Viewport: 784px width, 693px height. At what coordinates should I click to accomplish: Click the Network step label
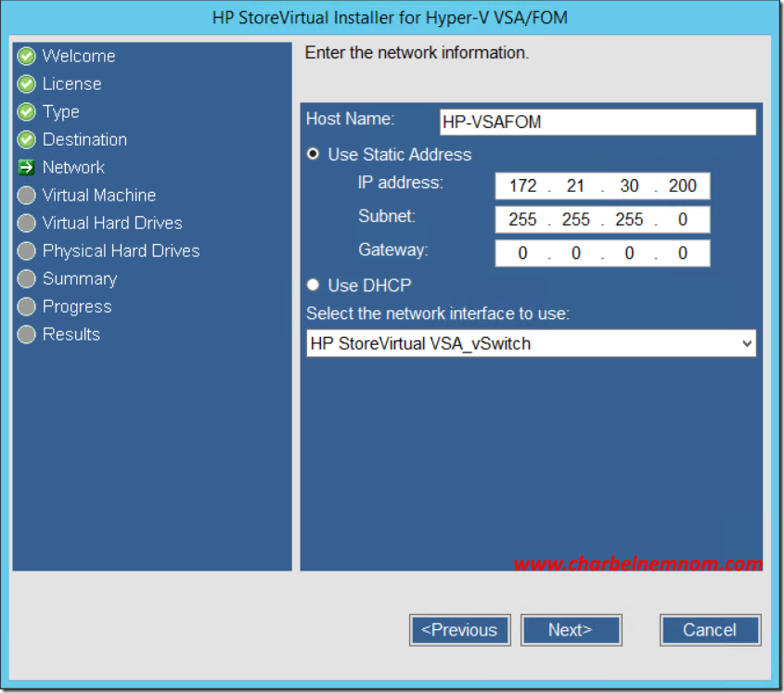click(x=73, y=168)
